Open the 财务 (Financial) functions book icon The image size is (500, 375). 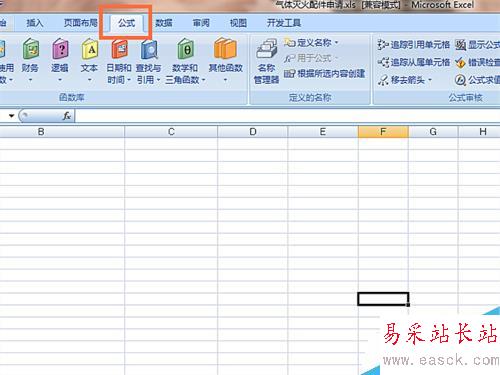(x=30, y=50)
